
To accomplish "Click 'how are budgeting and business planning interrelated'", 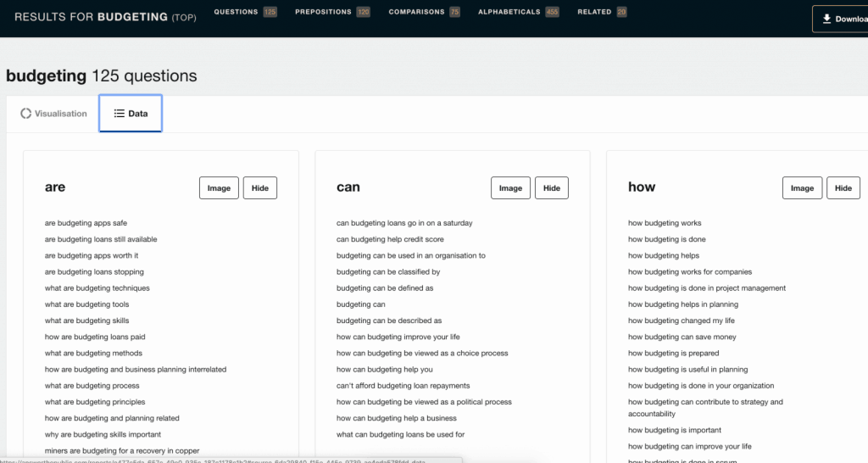I will 136,370.
